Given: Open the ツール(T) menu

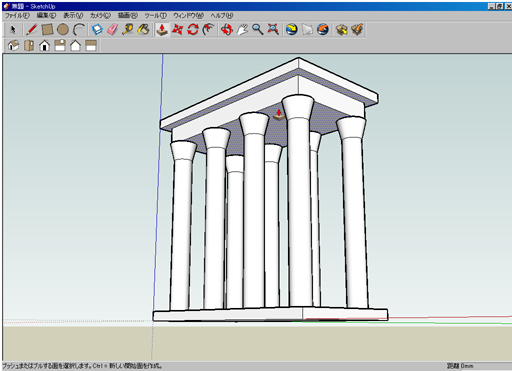Looking at the screenshot, I should pos(155,15).
